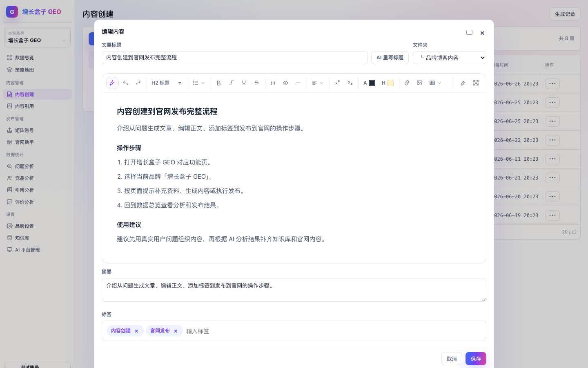Go to 策略地图 in sidebar
The width and height of the screenshot is (588, 368).
tap(37, 70)
